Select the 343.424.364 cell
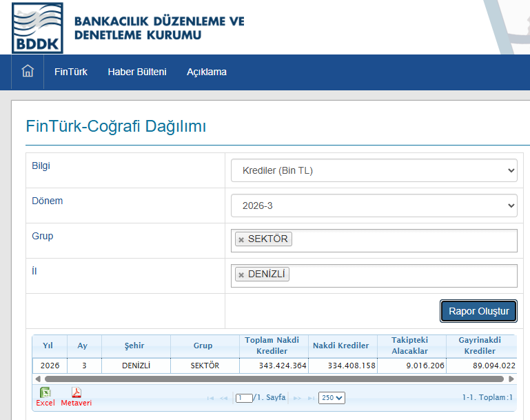The height and width of the screenshot is (420, 530). click(274, 366)
